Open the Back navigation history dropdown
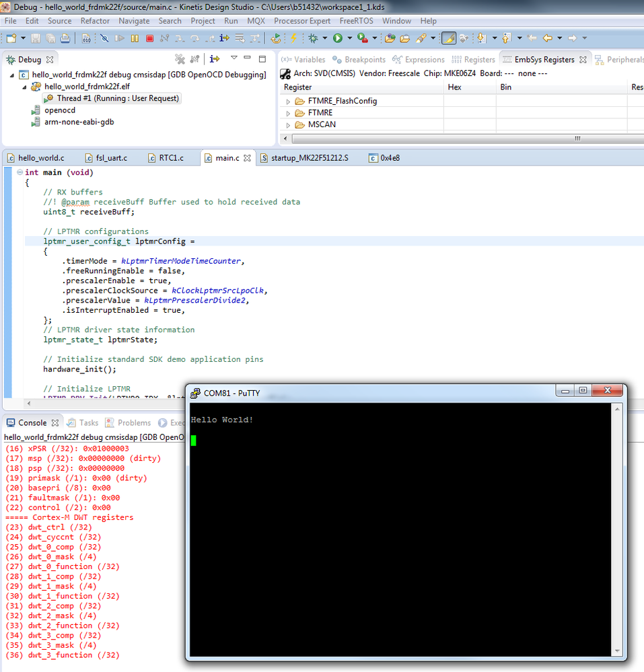Viewport: 644px width, 672px height. coord(559,38)
